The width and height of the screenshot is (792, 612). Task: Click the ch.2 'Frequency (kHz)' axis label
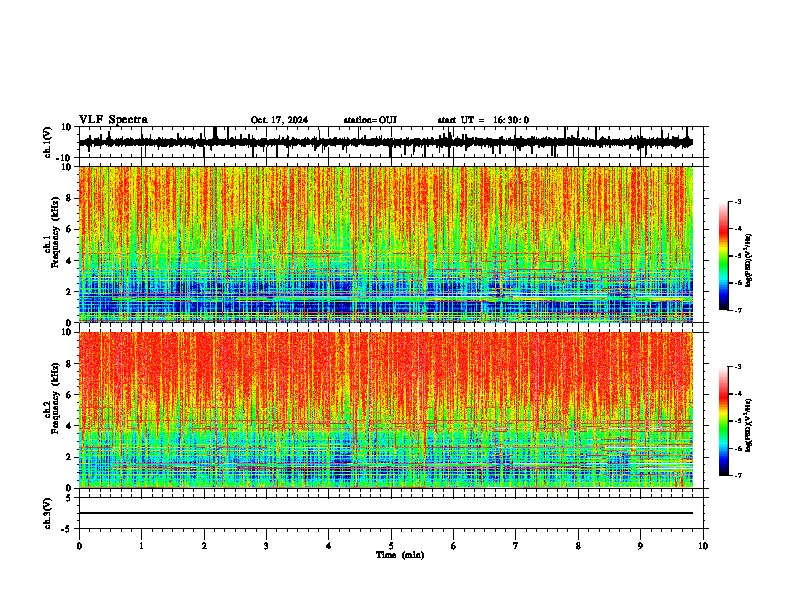55,398
